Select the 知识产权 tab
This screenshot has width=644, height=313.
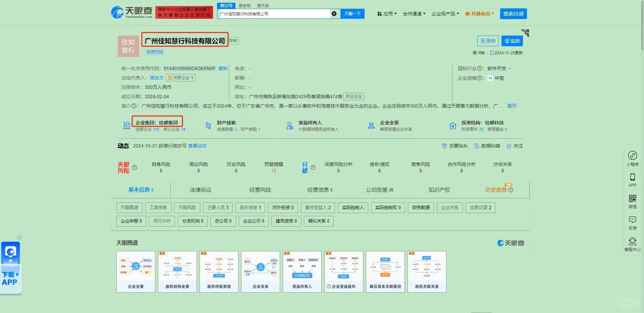pos(439,190)
